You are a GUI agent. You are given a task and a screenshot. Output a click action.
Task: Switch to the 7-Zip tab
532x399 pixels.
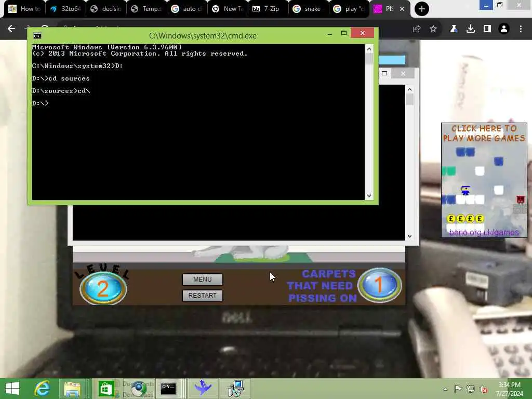coord(268,9)
